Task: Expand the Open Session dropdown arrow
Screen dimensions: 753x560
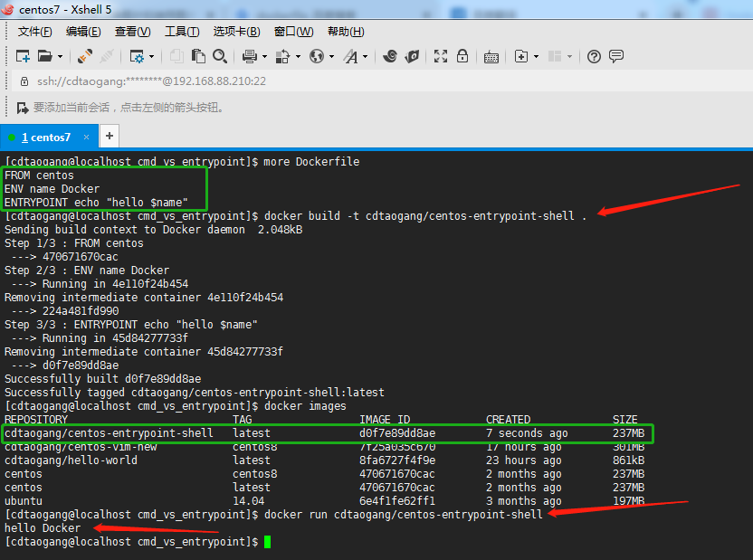Action: click(60, 57)
